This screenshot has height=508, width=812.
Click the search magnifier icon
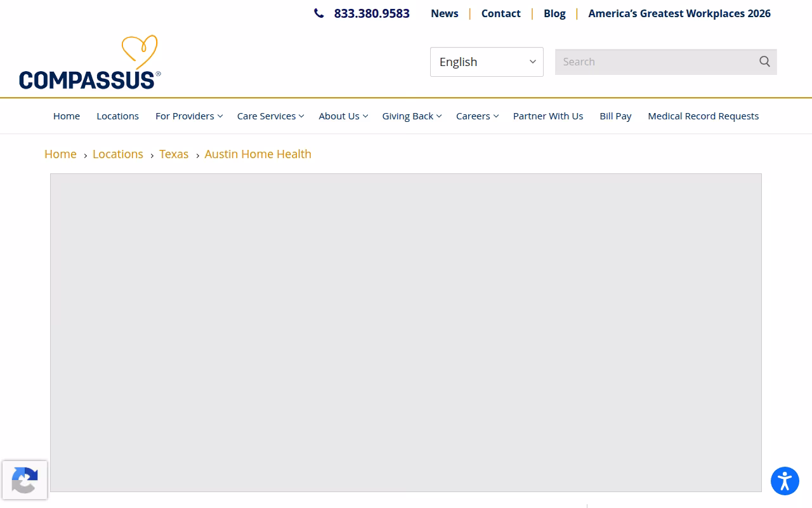coord(764,62)
